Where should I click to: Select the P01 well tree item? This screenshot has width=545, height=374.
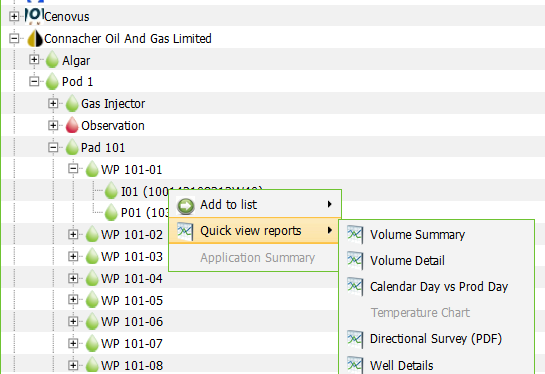click(x=145, y=212)
